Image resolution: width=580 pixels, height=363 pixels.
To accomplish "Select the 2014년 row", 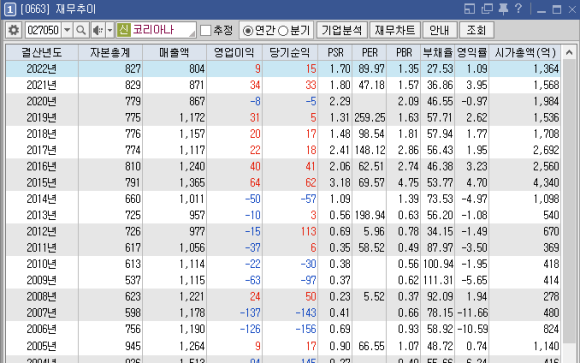I will (x=283, y=199).
